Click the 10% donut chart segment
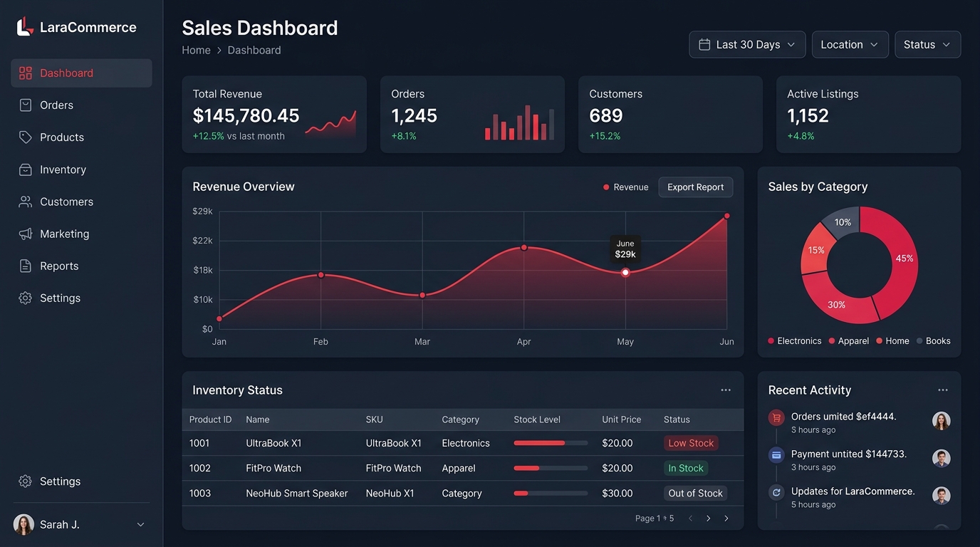Image resolution: width=980 pixels, height=547 pixels. (843, 222)
